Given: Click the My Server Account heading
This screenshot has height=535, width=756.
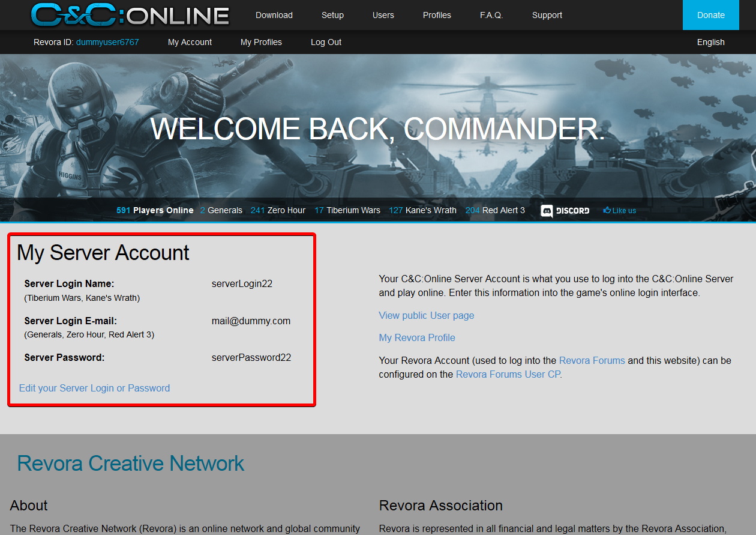Looking at the screenshot, I should [x=103, y=253].
